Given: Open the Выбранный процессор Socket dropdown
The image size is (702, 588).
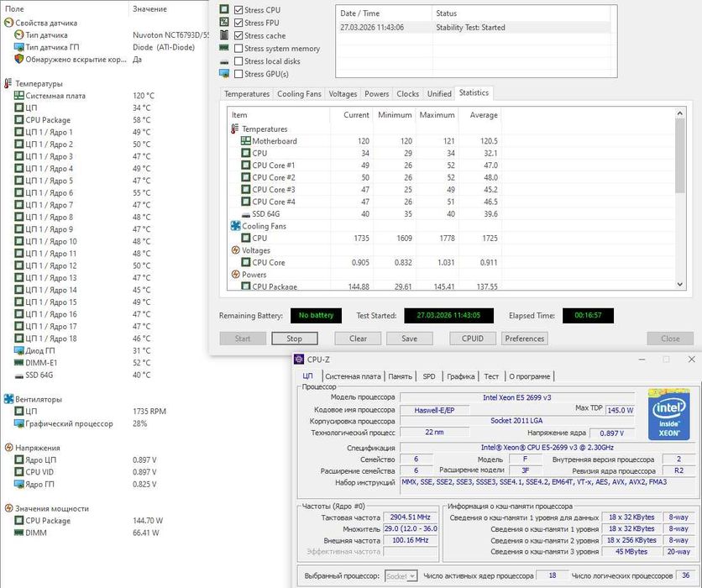Looking at the screenshot, I should [401, 575].
